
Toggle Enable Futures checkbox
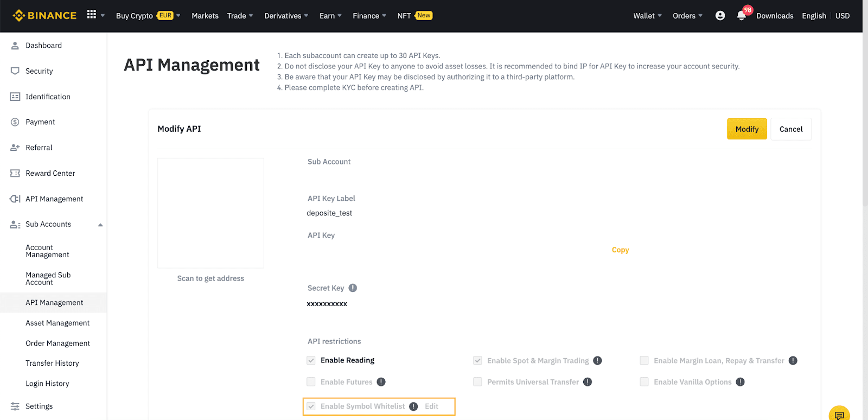311,382
